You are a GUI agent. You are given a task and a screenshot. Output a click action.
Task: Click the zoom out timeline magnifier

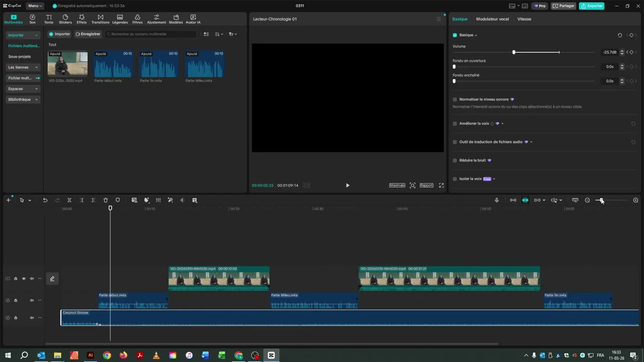tap(587, 200)
